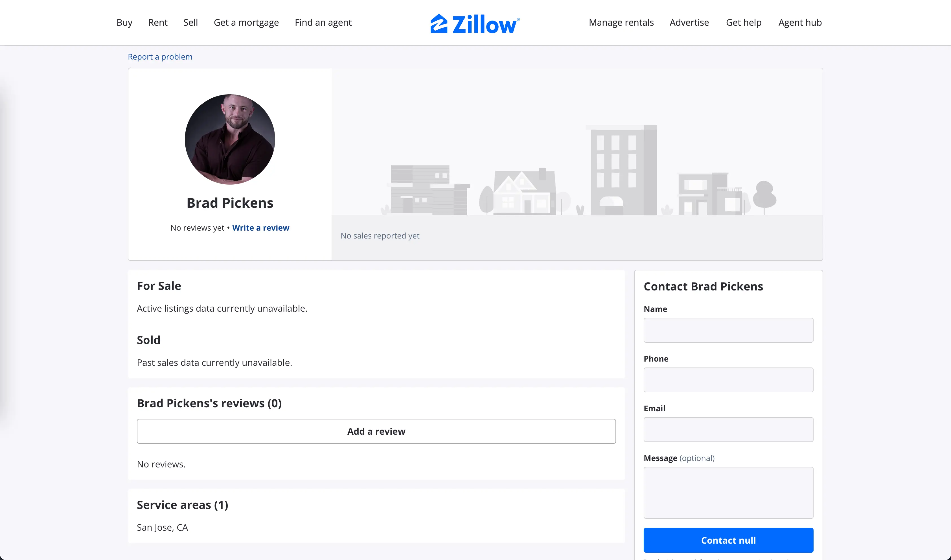Open the Get help menu
This screenshot has height=560, width=951.
tap(743, 23)
